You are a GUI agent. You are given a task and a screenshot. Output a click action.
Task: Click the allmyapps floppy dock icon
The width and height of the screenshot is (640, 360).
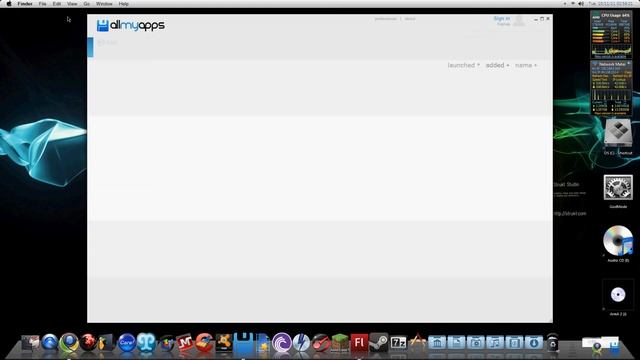(x=244, y=342)
